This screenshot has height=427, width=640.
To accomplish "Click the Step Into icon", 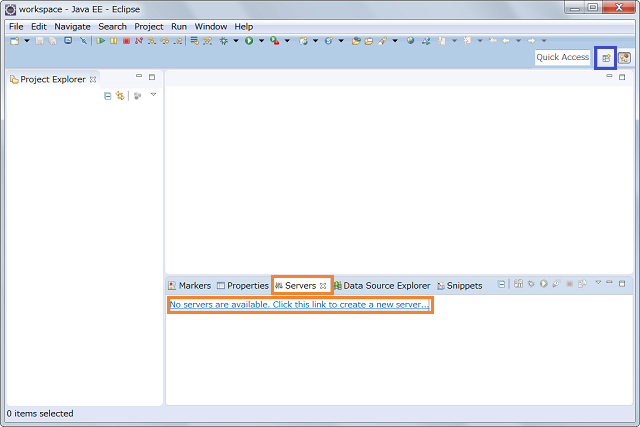I will (x=152, y=41).
